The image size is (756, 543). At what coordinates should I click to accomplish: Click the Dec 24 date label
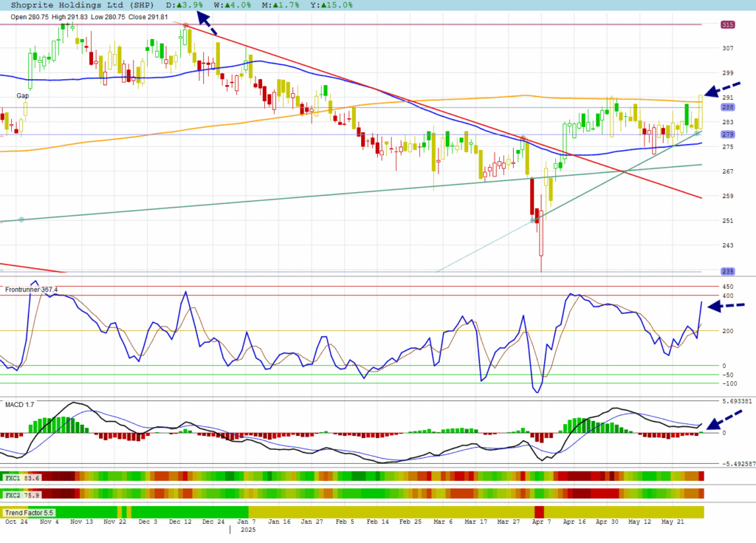[213, 522]
